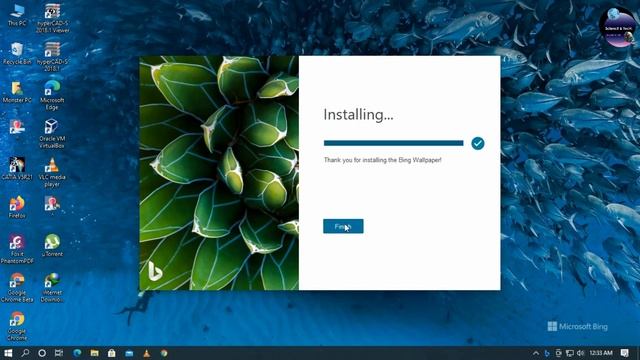
Task: Select the Internet Download Manager desktop shortcut
Action: [x=52, y=288]
